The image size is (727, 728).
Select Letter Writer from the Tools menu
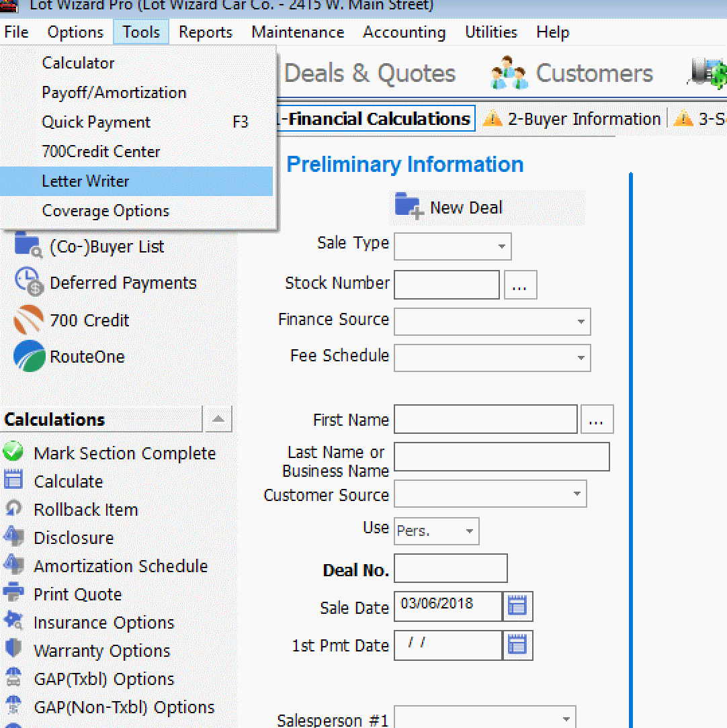coord(85,181)
